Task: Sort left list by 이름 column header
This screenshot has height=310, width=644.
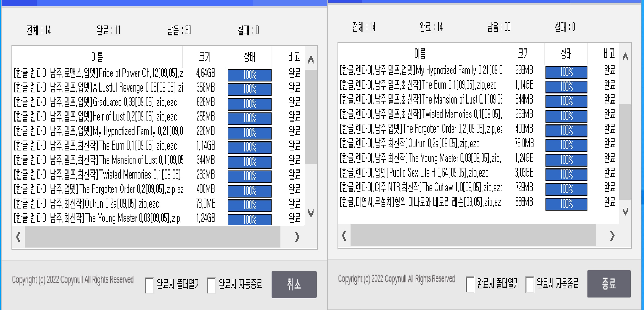Action: pos(97,56)
